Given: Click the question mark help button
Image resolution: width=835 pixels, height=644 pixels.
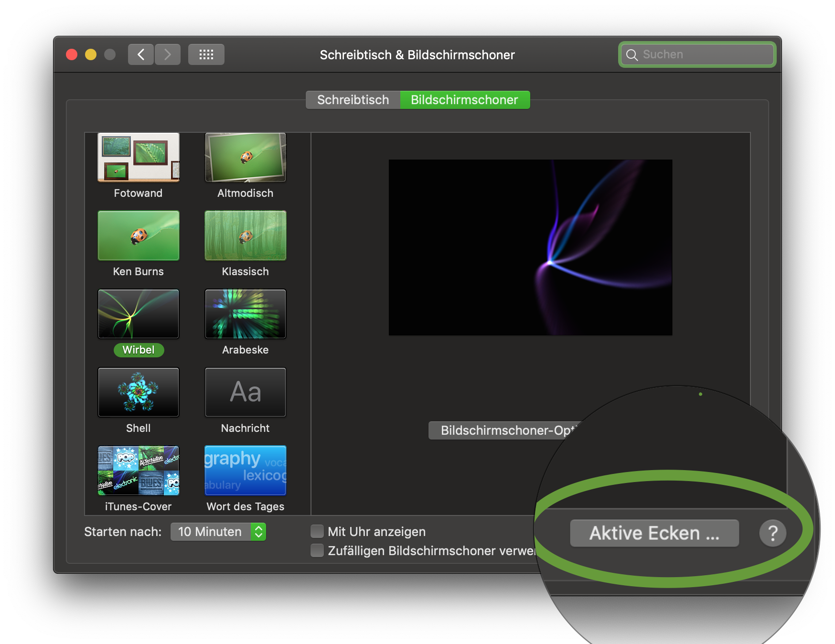Looking at the screenshot, I should (772, 533).
